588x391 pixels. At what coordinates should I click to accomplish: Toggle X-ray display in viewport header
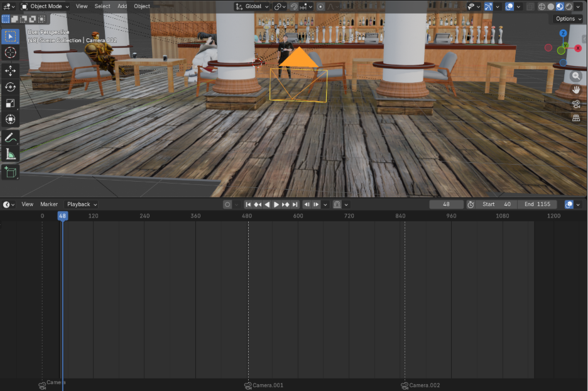point(529,6)
